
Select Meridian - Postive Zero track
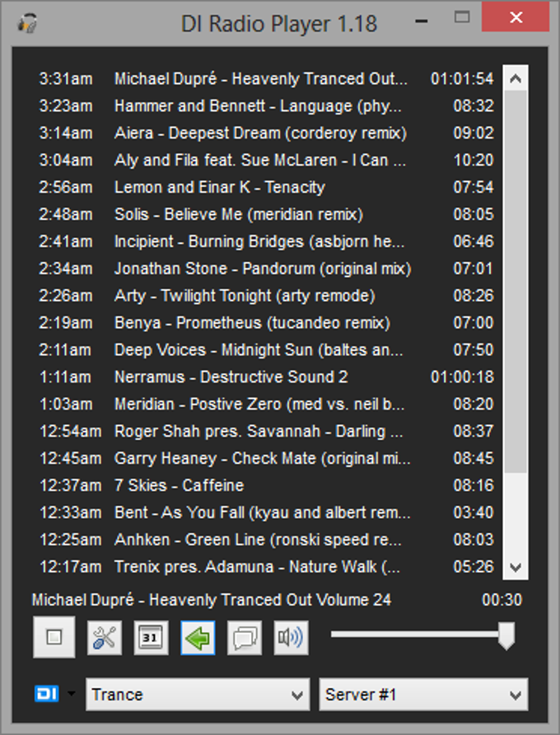(x=266, y=405)
